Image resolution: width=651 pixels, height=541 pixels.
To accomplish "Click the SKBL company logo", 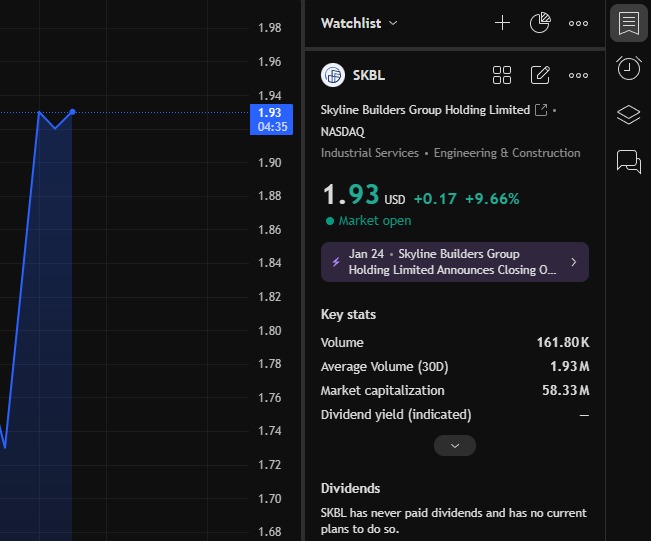I will click(333, 75).
